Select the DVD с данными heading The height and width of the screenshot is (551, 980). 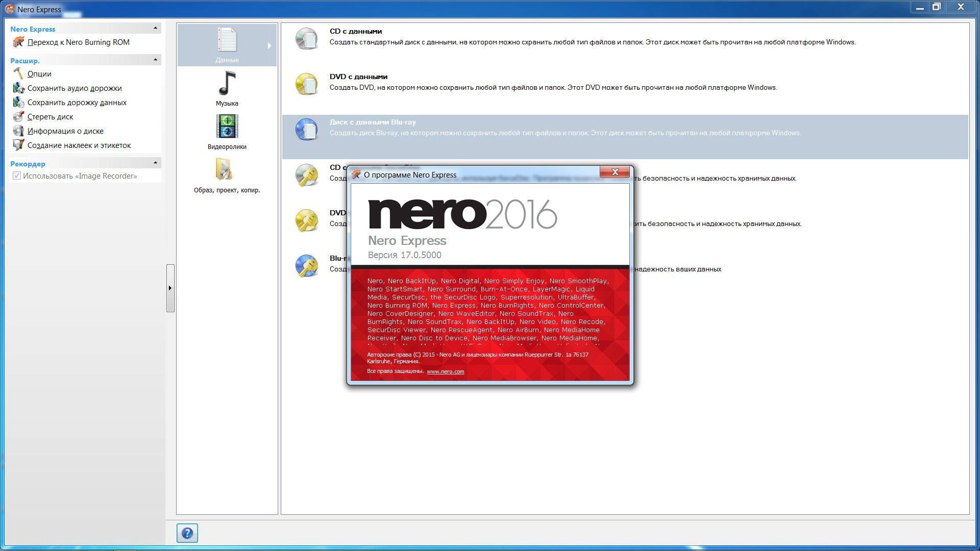pyautogui.click(x=358, y=77)
